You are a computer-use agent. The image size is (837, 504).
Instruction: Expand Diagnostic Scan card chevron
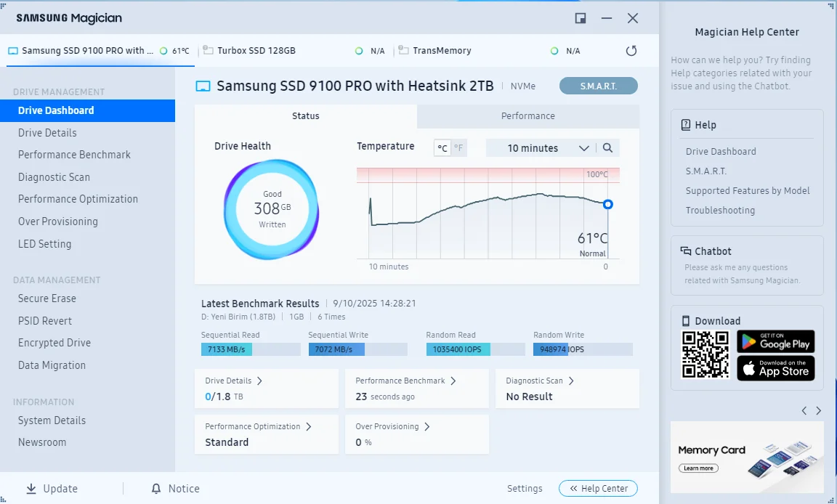570,381
